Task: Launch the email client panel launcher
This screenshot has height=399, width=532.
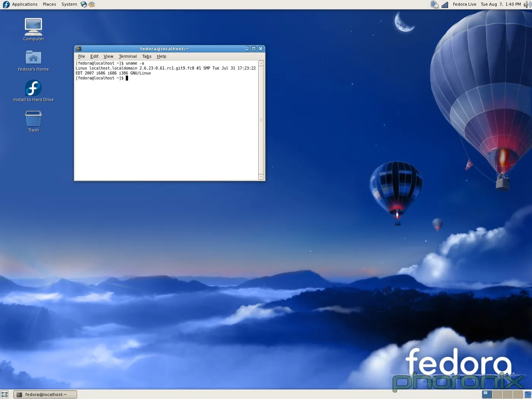Action: tap(92, 5)
